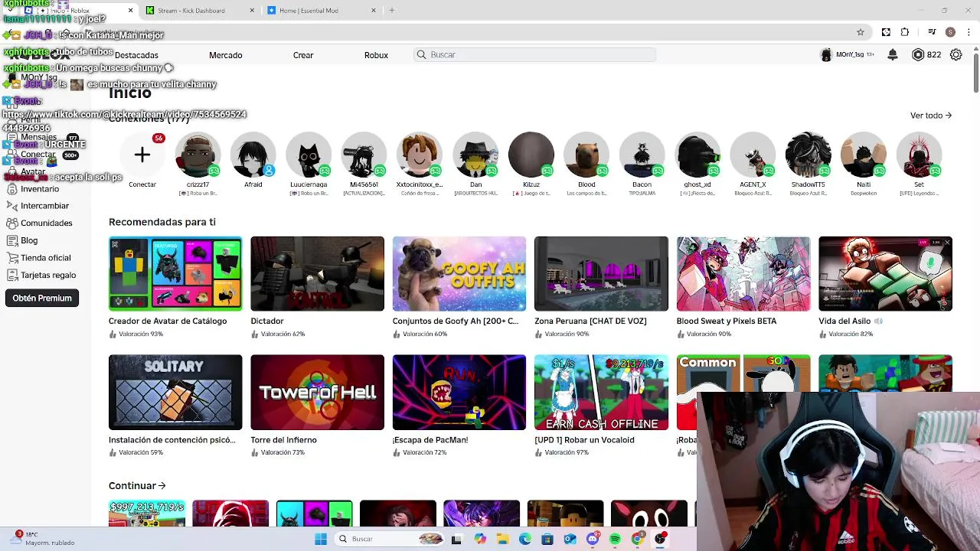Click the Roblox Buscar search field
Screen dimensions: 980x551
coord(534,55)
